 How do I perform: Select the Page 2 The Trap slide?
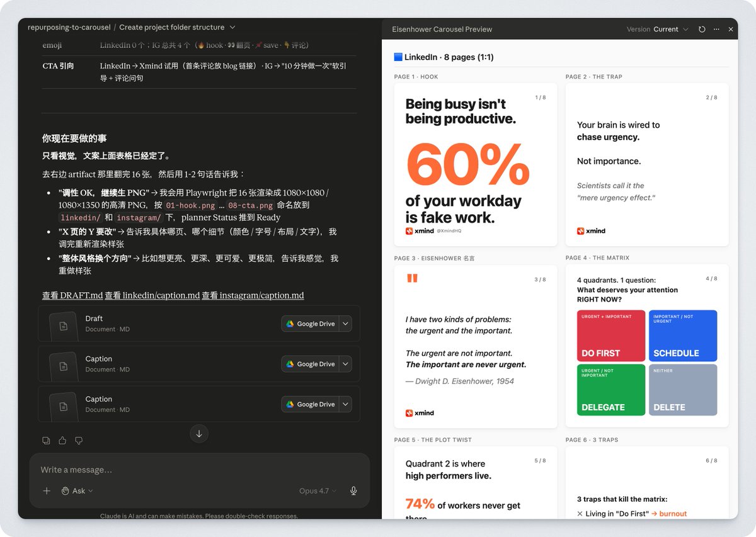[647, 164]
